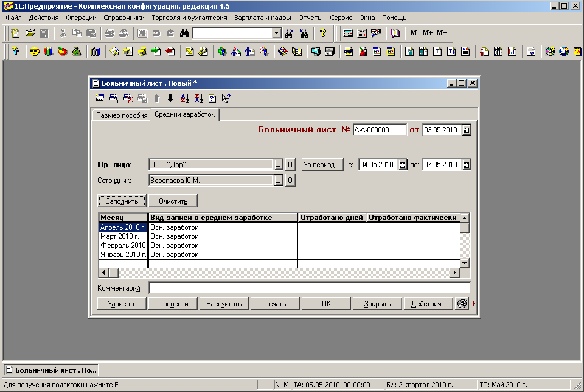Click the red arrow document icon
Screen dimensions: 584x392
click(170, 52)
